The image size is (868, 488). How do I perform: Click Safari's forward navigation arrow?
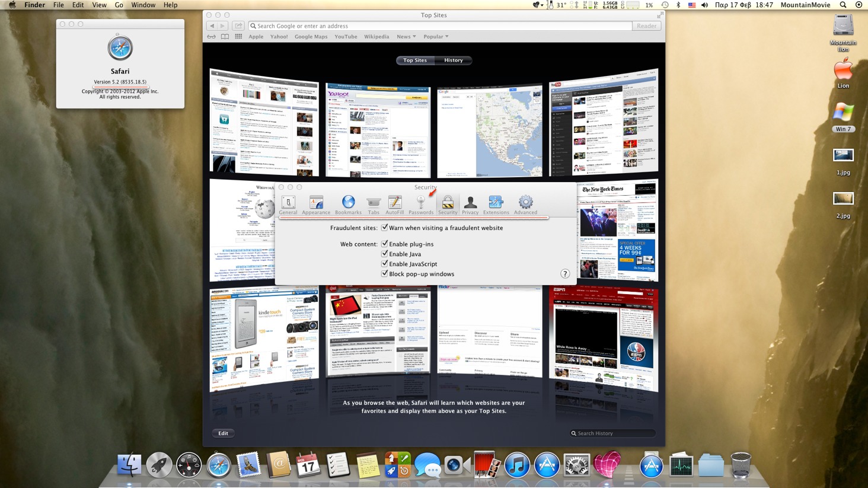coord(222,26)
